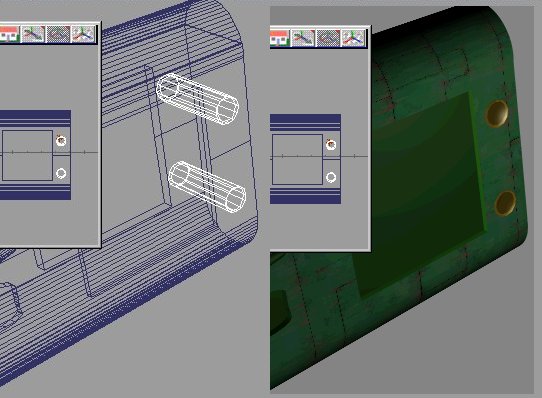Select the axis move tool in rendered panel
This screenshot has width=542, height=398.
click(x=303, y=38)
